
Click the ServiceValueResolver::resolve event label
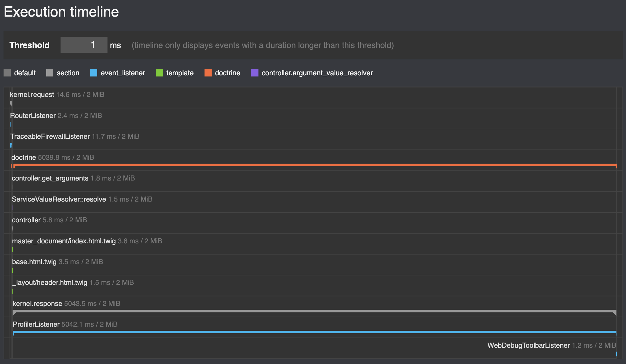pyautogui.click(x=59, y=199)
